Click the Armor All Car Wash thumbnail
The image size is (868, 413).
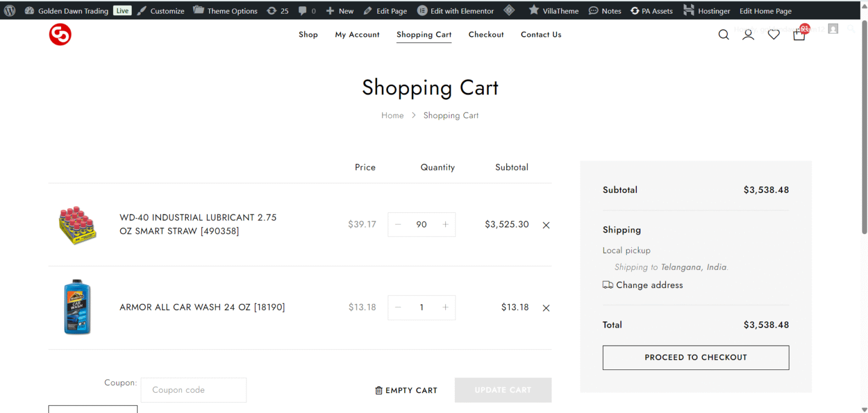77,307
